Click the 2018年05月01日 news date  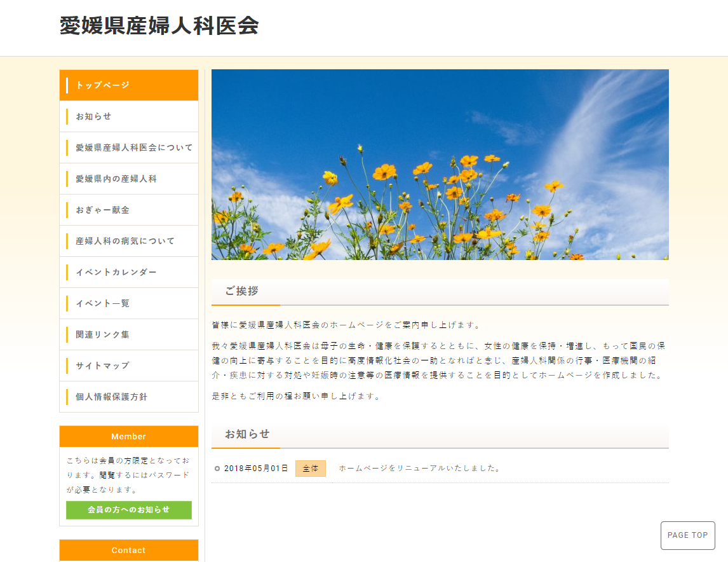click(x=256, y=468)
